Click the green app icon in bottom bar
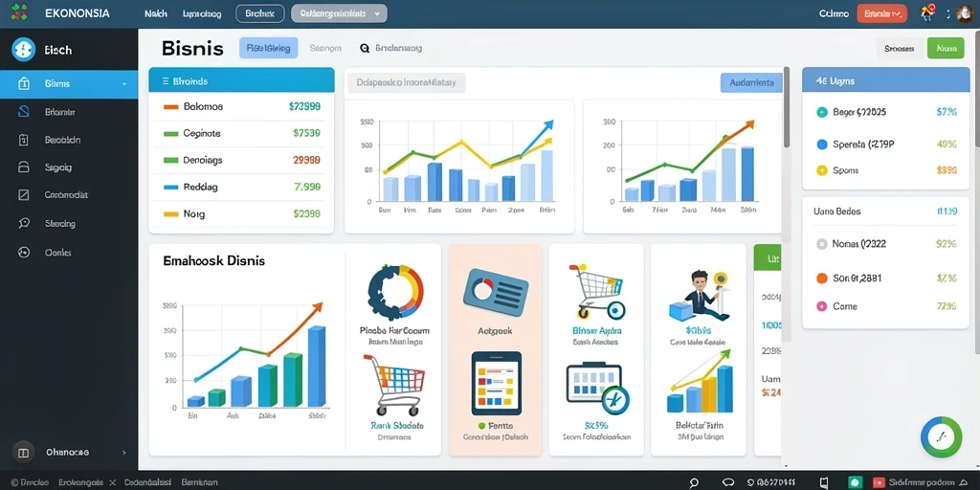This screenshot has height=490, width=980. click(854, 482)
